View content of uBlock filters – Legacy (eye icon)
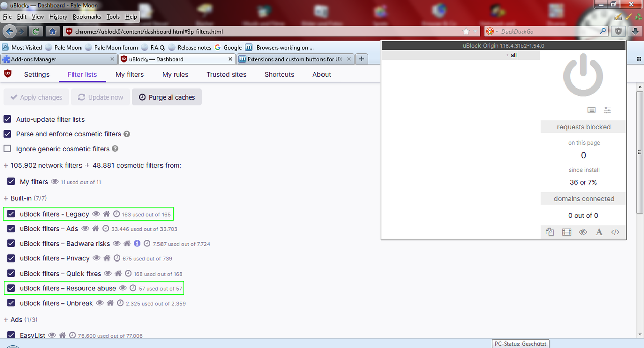This screenshot has width=644, height=348. tap(96, 214)
